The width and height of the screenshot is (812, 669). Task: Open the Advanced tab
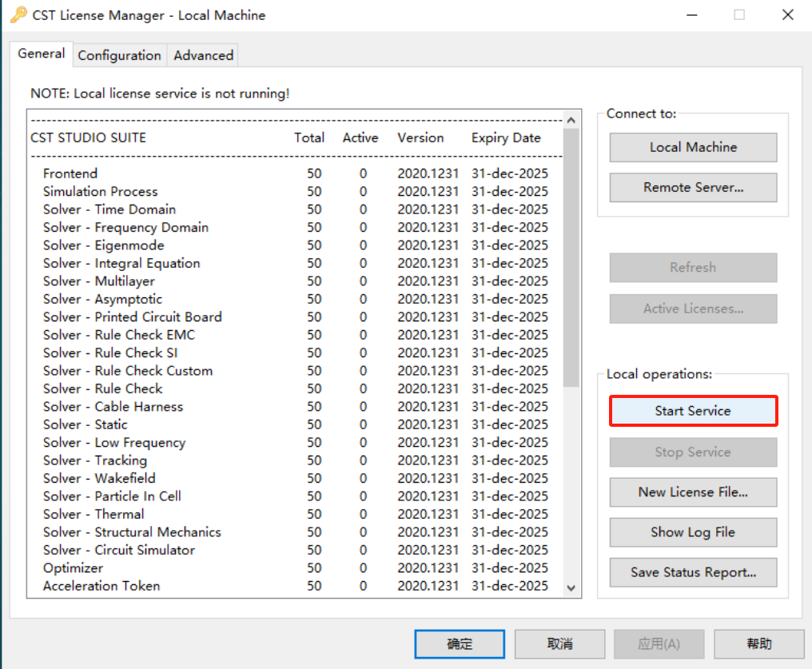coord(204,55)
